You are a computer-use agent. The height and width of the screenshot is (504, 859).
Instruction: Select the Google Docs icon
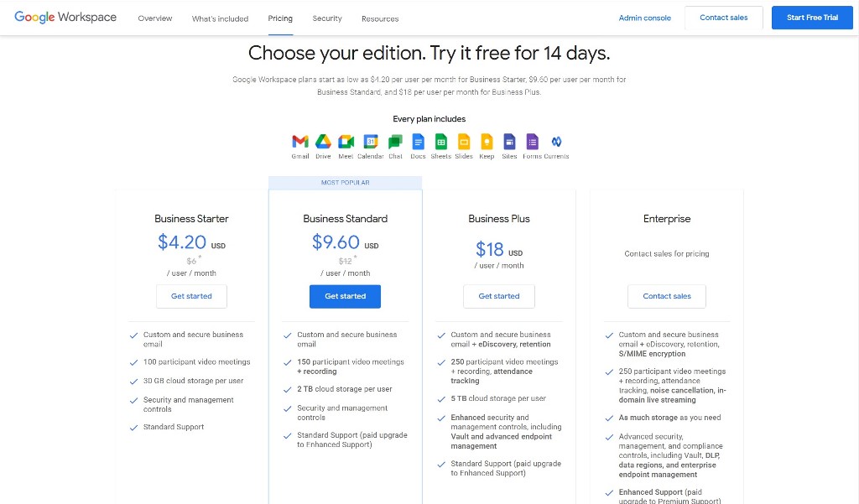point(417,141)
